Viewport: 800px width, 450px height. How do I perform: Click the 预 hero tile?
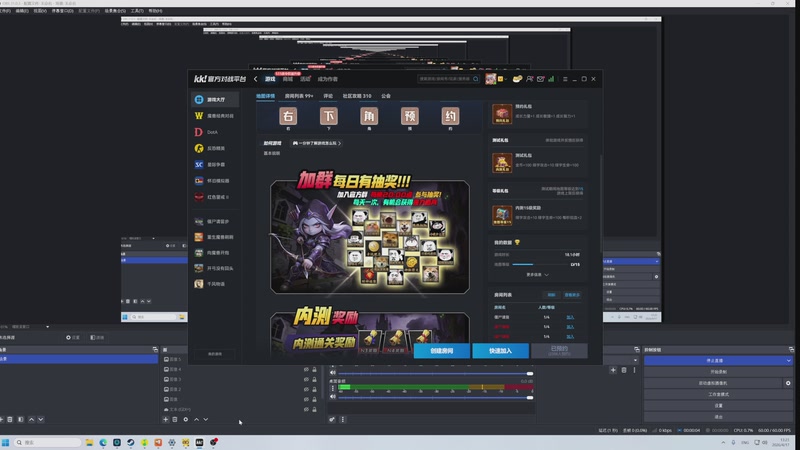[410, 116]
